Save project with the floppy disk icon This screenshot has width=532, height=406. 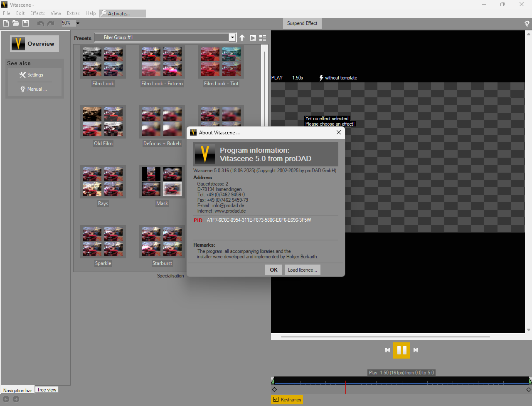point(26,23)
